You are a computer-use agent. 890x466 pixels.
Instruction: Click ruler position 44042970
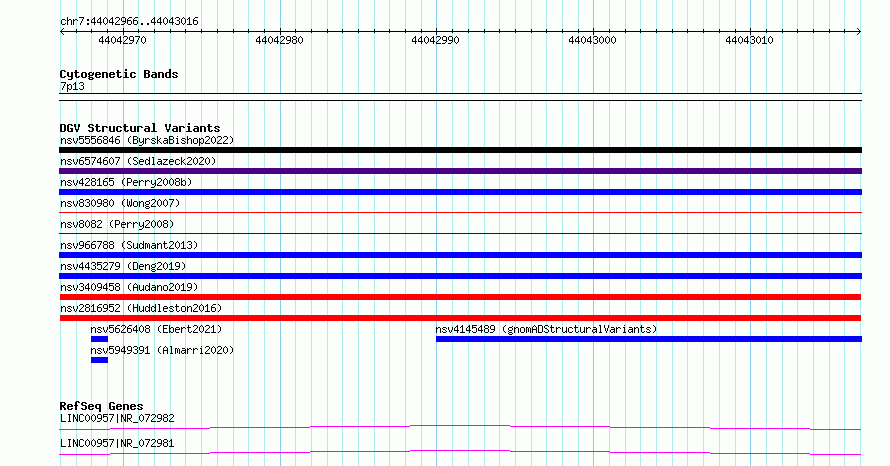(x=123, y=40)
